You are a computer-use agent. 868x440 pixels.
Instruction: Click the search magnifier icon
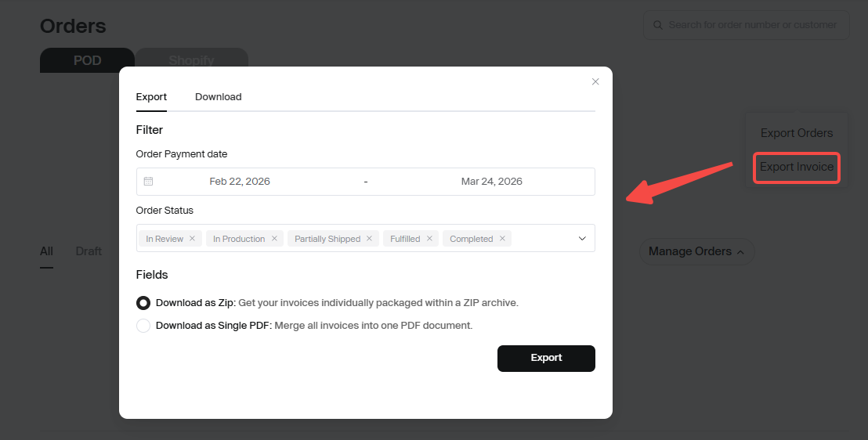pos(658,25)
